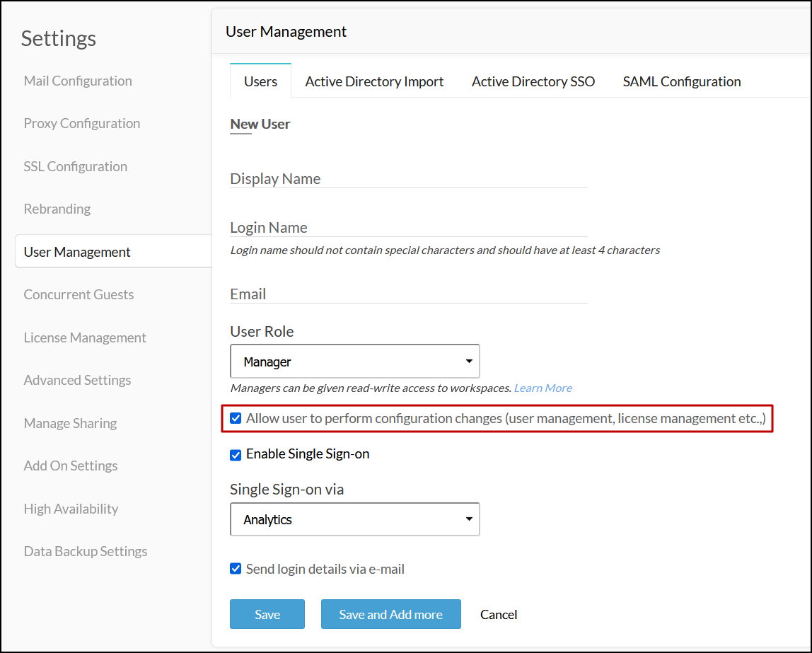
Task: Open the Active Directory SSO tab
Action: [x=533, y=82]
